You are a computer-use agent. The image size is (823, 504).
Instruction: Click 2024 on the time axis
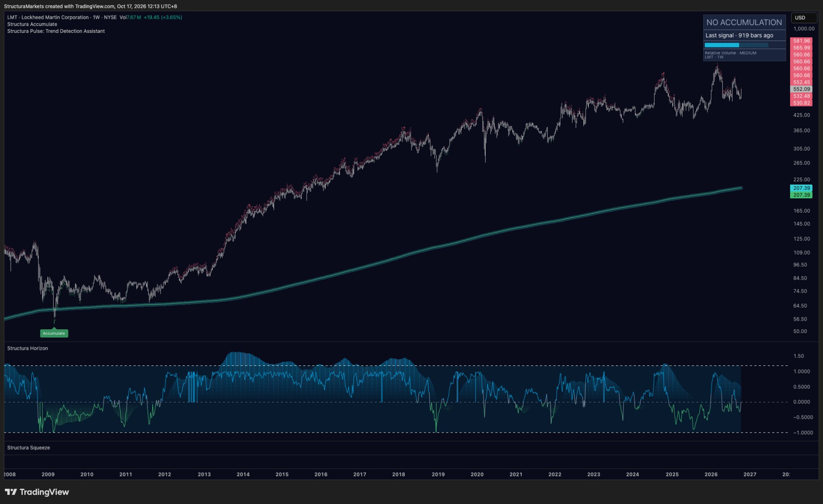pos(632,474)
